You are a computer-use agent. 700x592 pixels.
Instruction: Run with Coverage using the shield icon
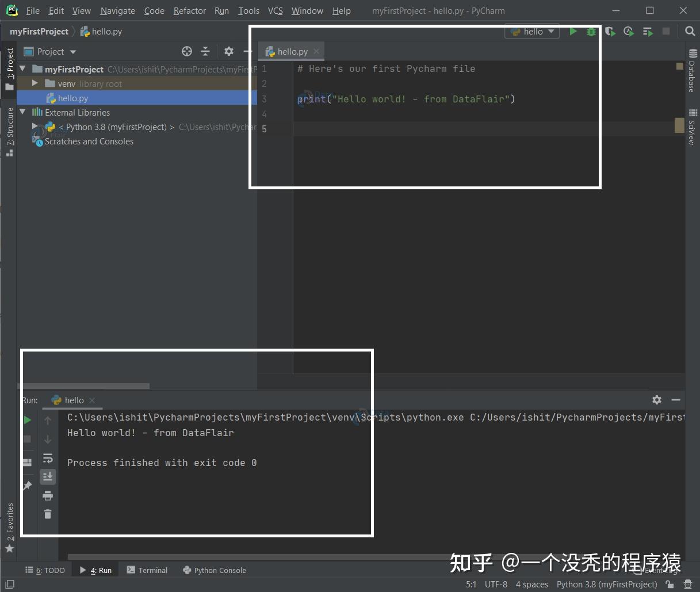point(610,32)
